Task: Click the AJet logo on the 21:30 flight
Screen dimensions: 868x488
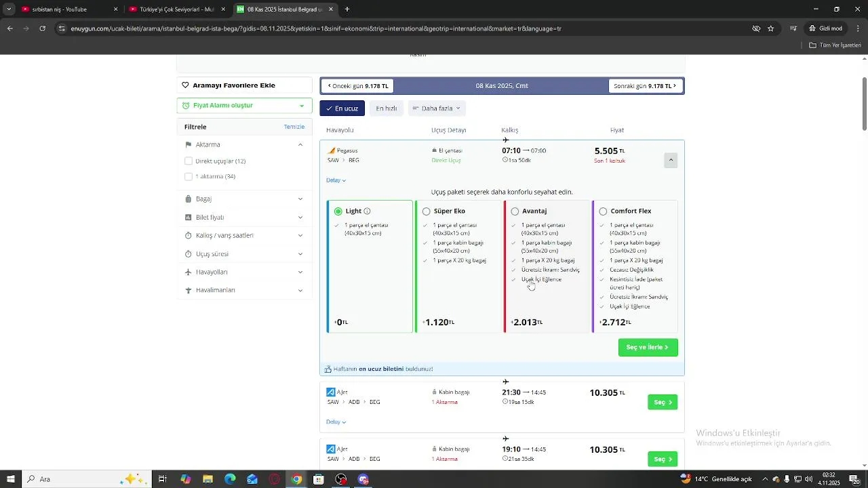Action: point(331,392)
